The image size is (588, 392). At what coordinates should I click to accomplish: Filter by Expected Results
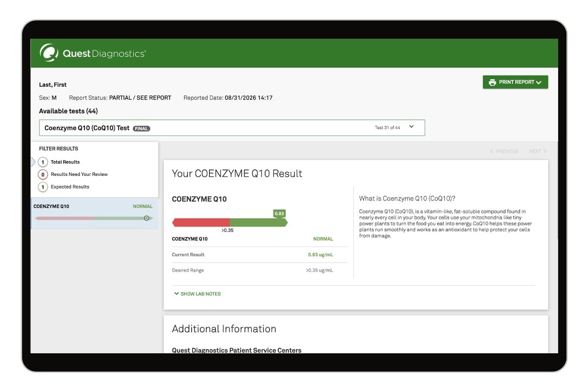point(64,187)
